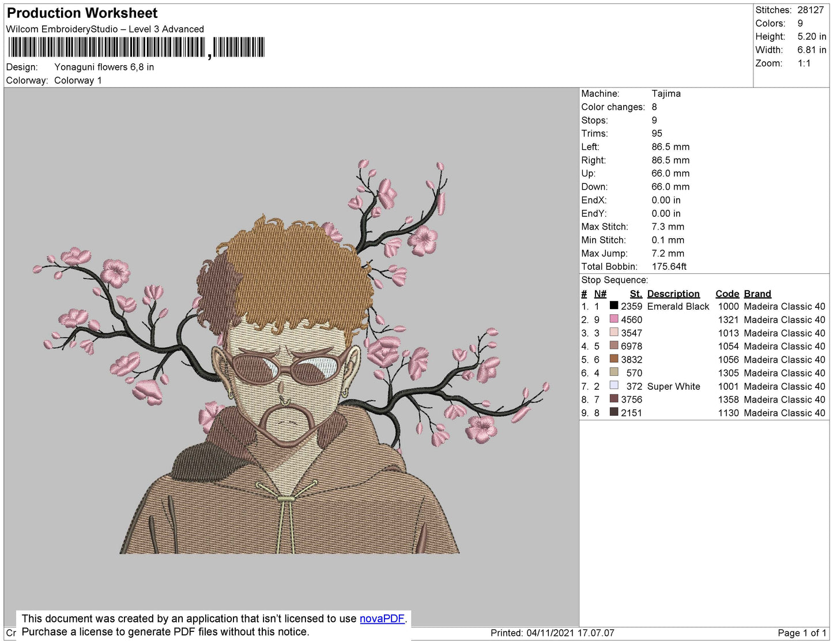This screenshot has height=644, width=833.
Task: Select the Code column header
Action: pyautogui.click(x=727, y=293)
